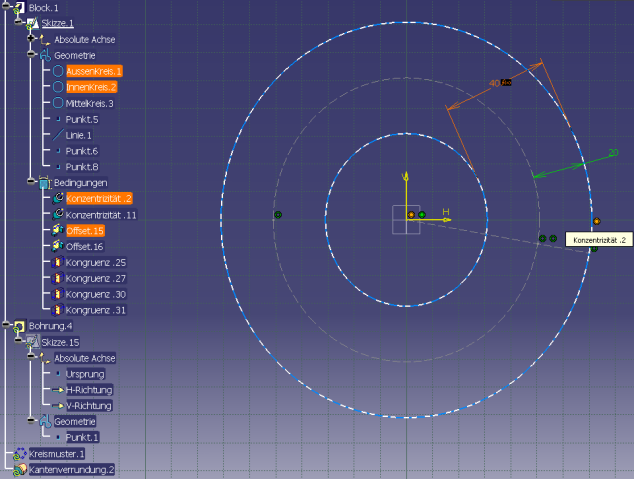This screenshot has height=479, width=634.
Task: Collapse the Geometrie node under Skizze.15
Action: pos(32,422)
